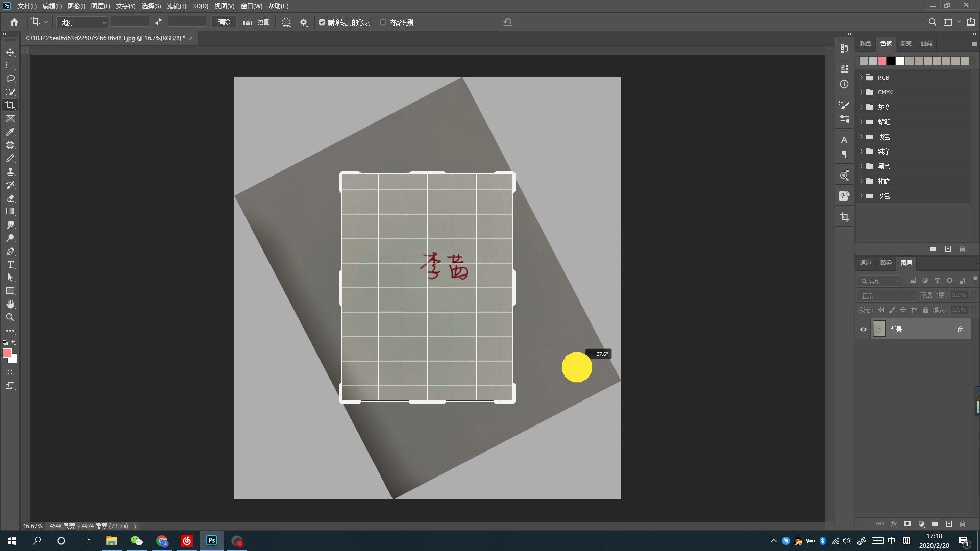Click the Rotate view tool
Viewport: 980px width, 551px height.
tap(9, 304)
